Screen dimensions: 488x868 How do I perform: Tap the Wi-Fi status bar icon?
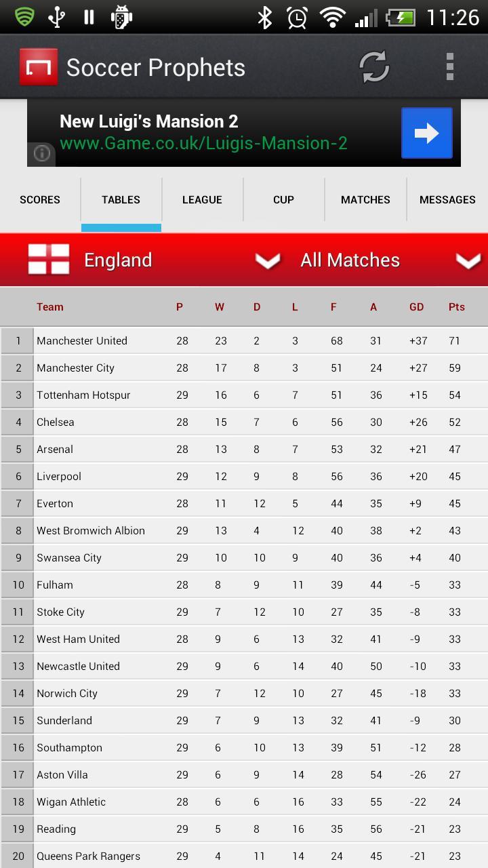coord(332,18)
